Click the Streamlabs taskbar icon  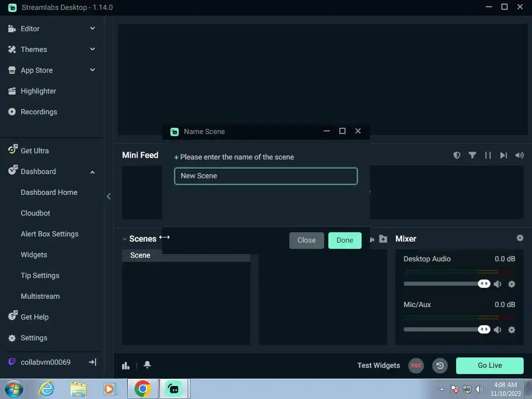[x=174, y=389]
